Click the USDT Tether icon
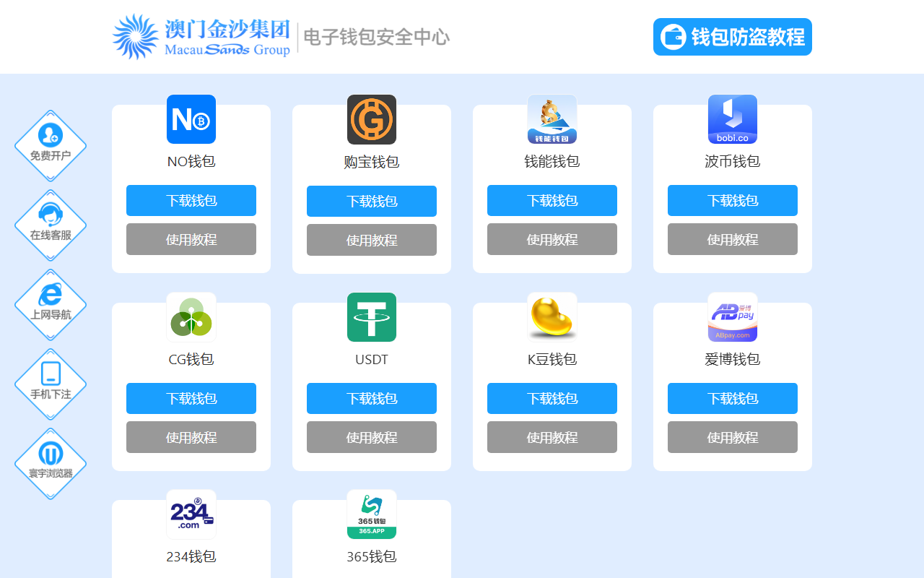This screenshot has width=924, height=578. pos(372,317)
